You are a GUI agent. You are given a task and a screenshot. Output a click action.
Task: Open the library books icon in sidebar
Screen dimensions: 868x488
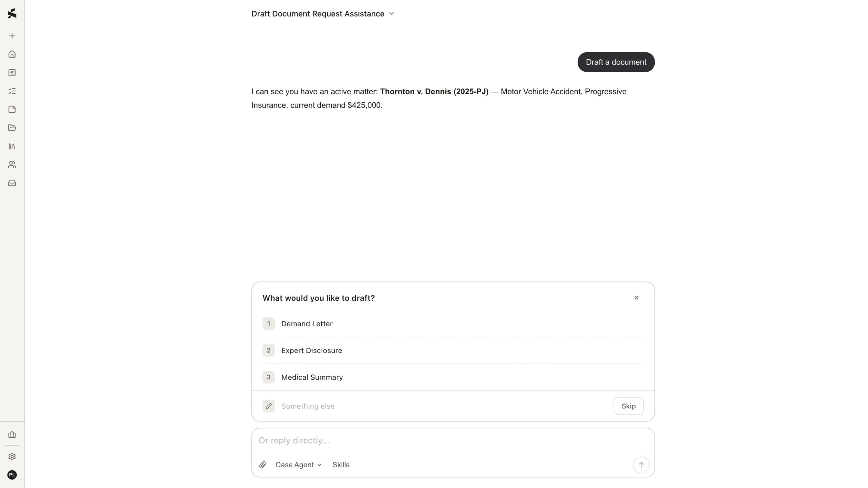click(x=12, y=146)
